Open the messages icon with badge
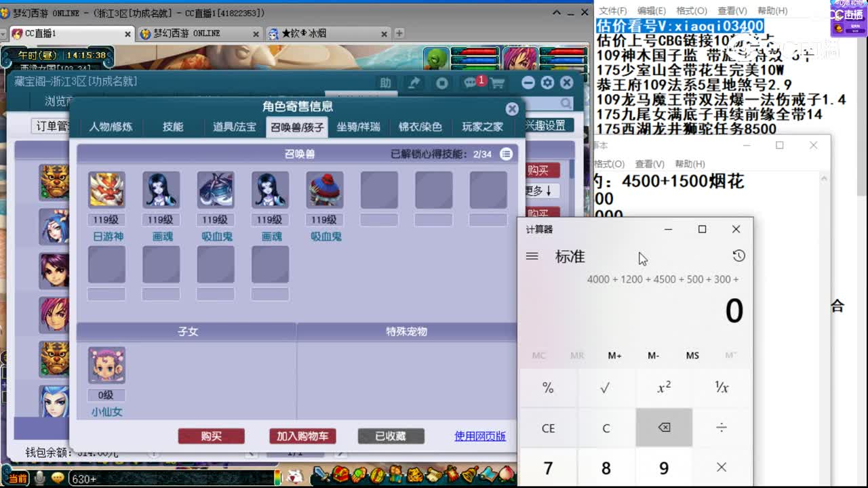Image resolution: width=868 pixels, height=488 pixels. pyautogui.click(x=471, y=83)
